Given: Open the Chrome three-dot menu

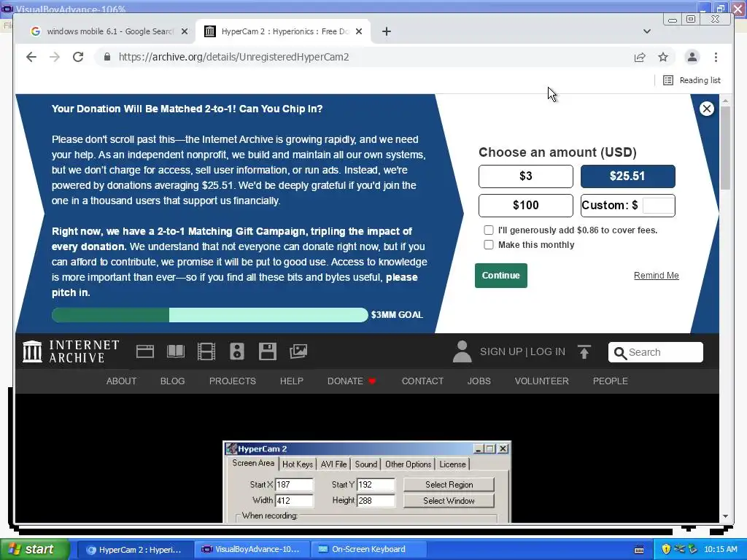Looking at the screenshot, I should click(x=716, y=57).
